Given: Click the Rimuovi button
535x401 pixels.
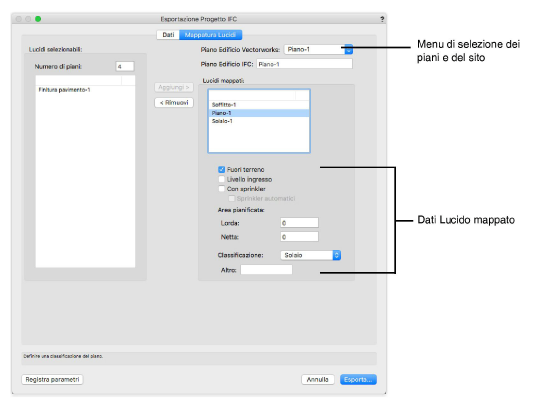Looking at the screenshot, I should coord(174,103).
